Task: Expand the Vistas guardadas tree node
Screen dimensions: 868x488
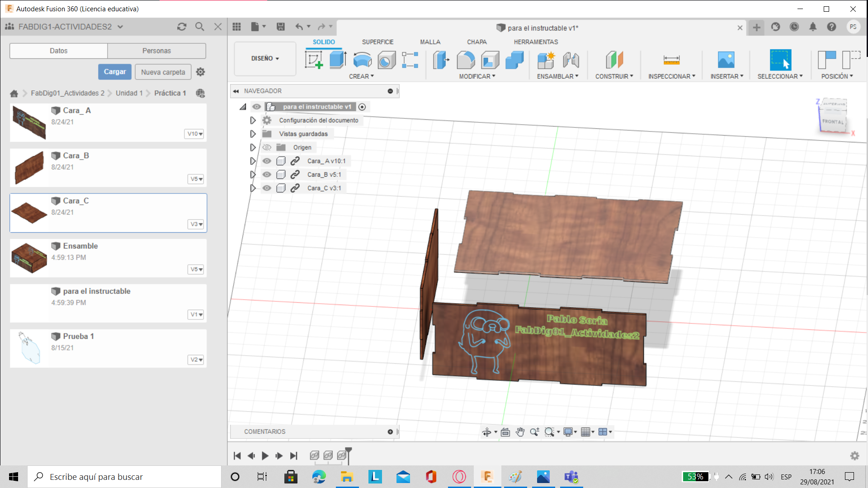Action: 253,134
